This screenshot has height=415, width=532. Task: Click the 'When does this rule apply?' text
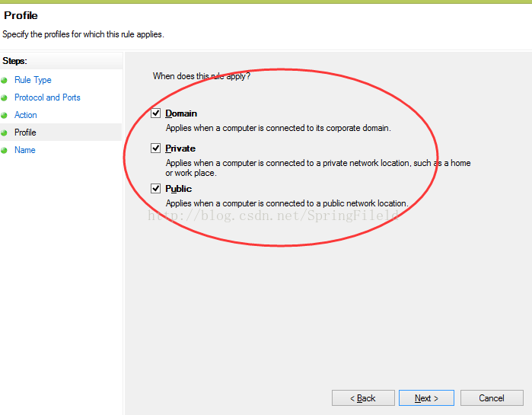pos(202,76)
